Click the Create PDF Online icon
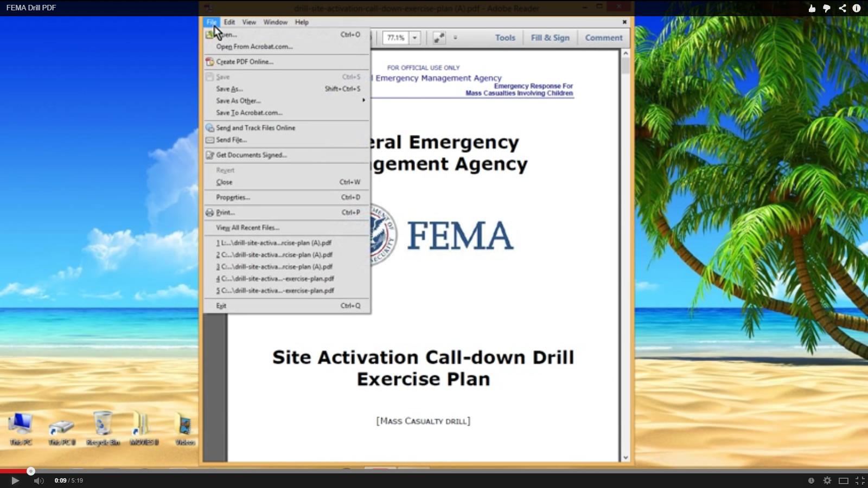The height and width of the screenshot is (488, 868). point(210,62)
